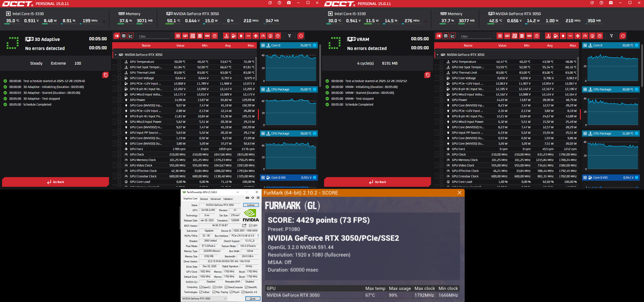Click Go Back in VRAM OCCT window

pyautogui.click(x=377, y=182)
